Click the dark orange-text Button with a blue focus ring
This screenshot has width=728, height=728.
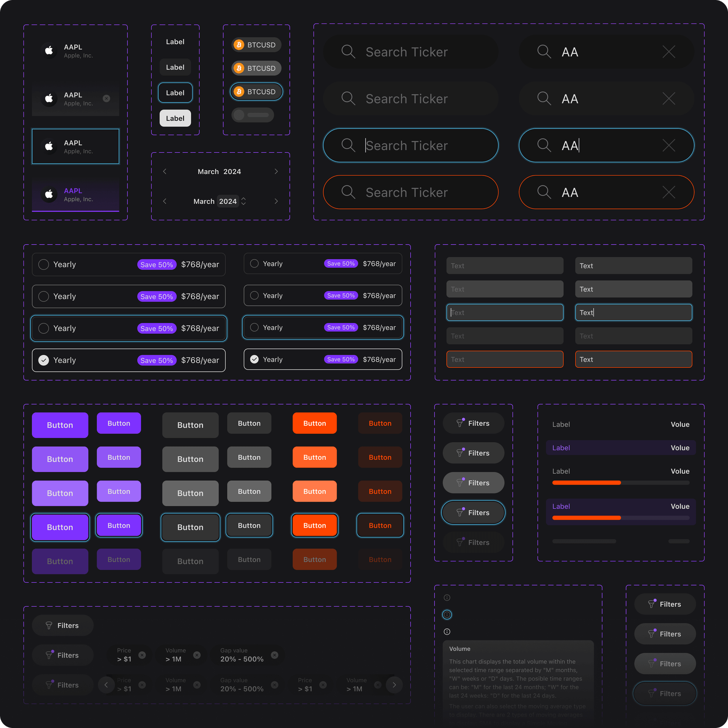point(380,526)
